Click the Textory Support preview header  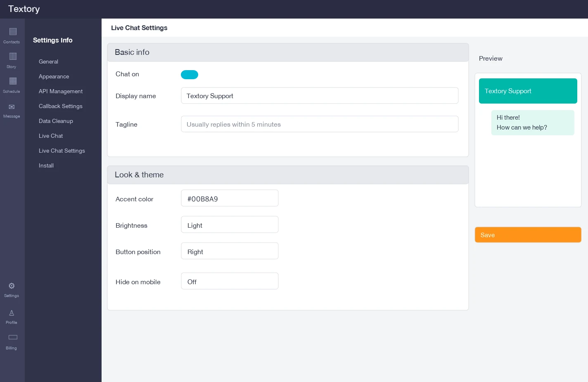coord(528,91)
